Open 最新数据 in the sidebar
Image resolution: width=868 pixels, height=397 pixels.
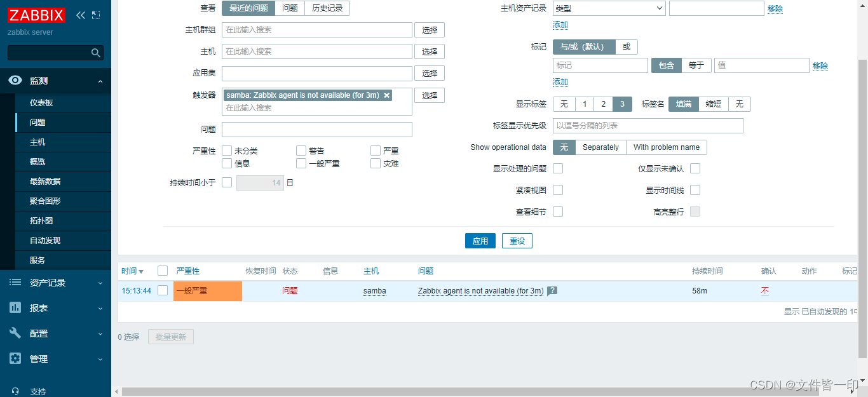tap(45, 182)
